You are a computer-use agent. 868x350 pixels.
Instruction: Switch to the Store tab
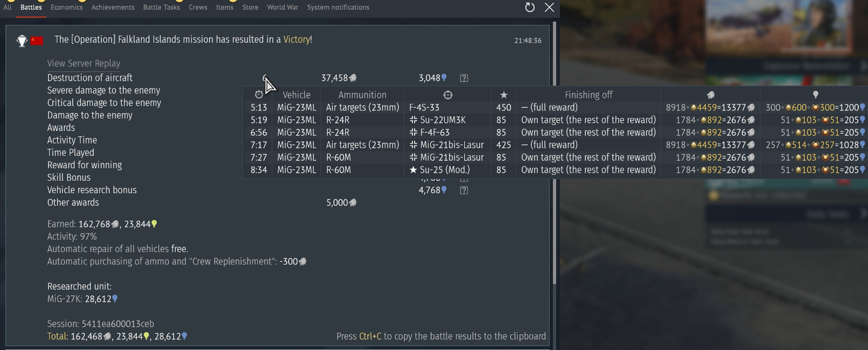pos(250,8)
